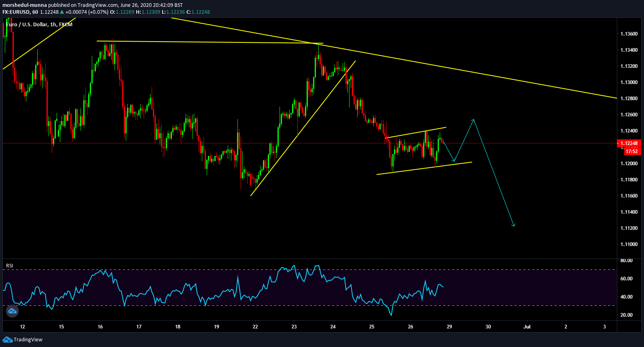The height and width of the screenshot is (347, 644).
Task: Click date label 26 on time axis
Action: click(x=411, y=327)
